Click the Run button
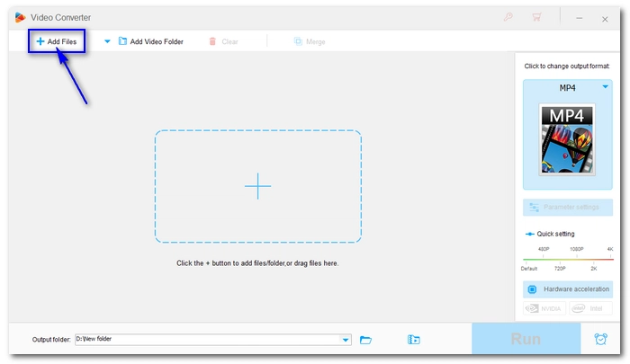 click(526, 339)
